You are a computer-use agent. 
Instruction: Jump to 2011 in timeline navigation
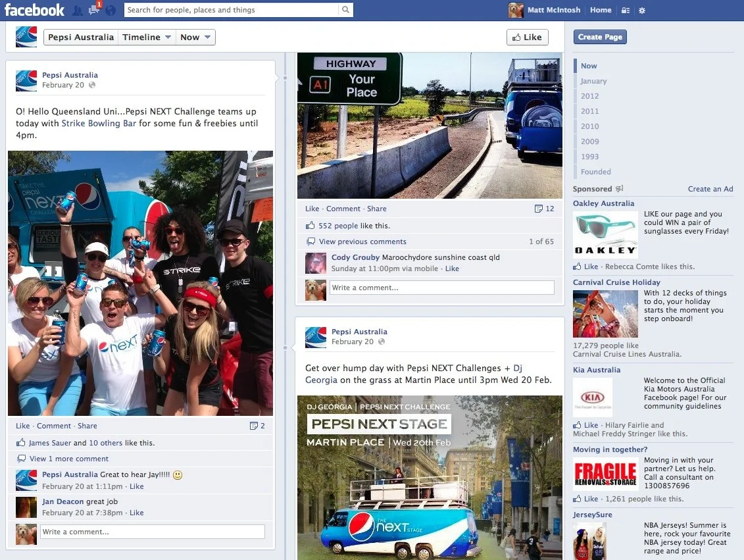[x=590, y=111]
